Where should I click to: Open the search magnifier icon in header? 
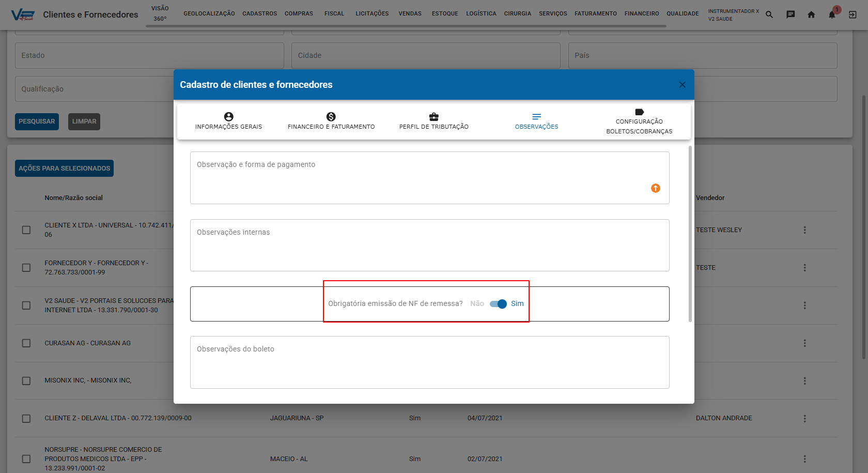(x=769, y=14)
